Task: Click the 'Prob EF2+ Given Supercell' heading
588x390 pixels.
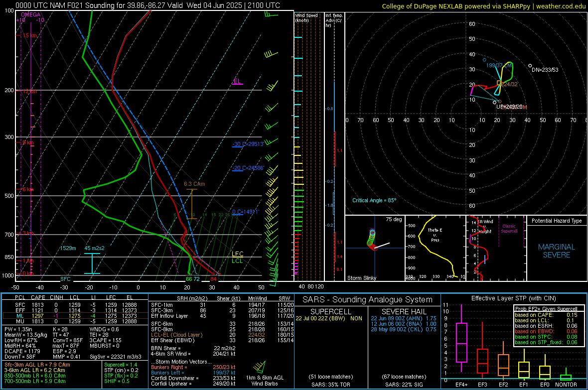Action: pyautogui.click(x=546, y=309)
